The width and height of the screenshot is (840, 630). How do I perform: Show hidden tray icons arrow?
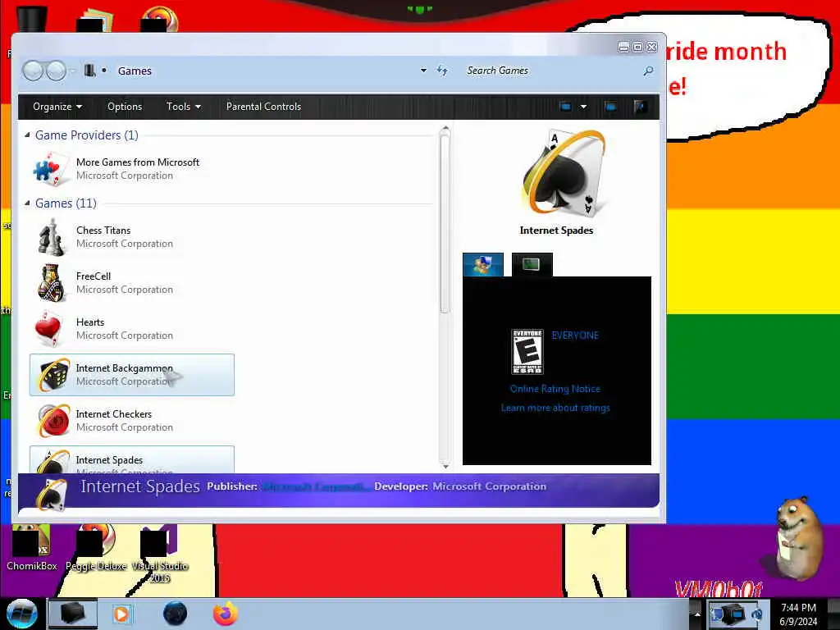click(697, 614)
